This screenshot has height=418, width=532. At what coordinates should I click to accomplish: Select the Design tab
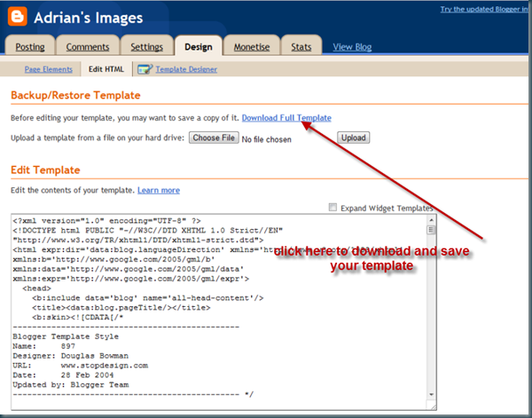click(199, 47)
